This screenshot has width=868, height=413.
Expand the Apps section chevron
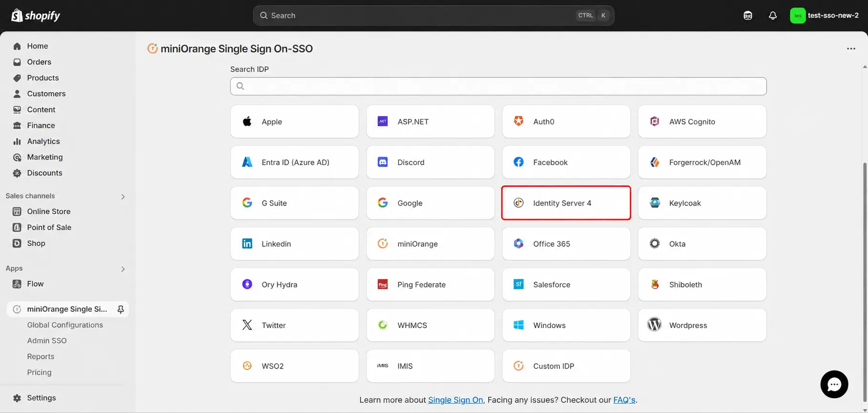[123, 269]
